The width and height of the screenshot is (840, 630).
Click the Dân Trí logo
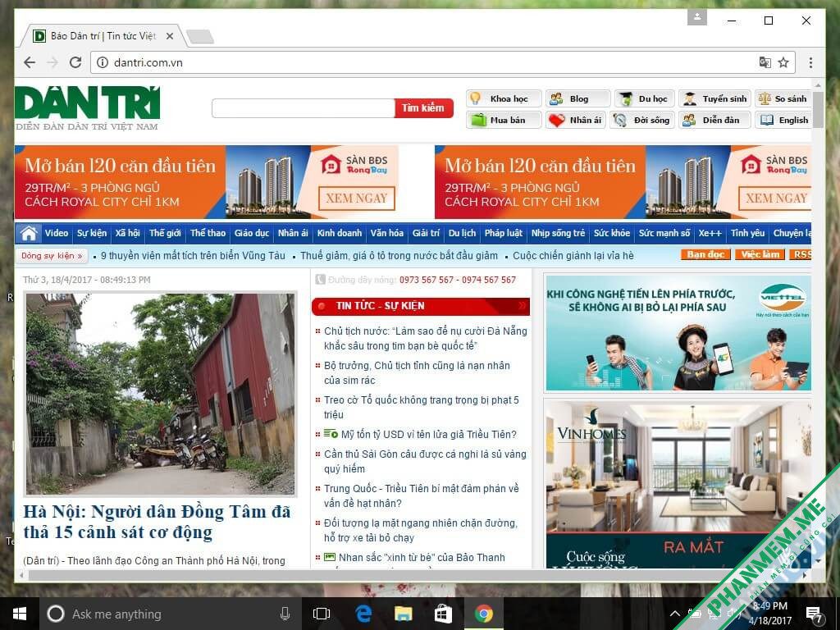pyautogui.click(x=87, y=107)
